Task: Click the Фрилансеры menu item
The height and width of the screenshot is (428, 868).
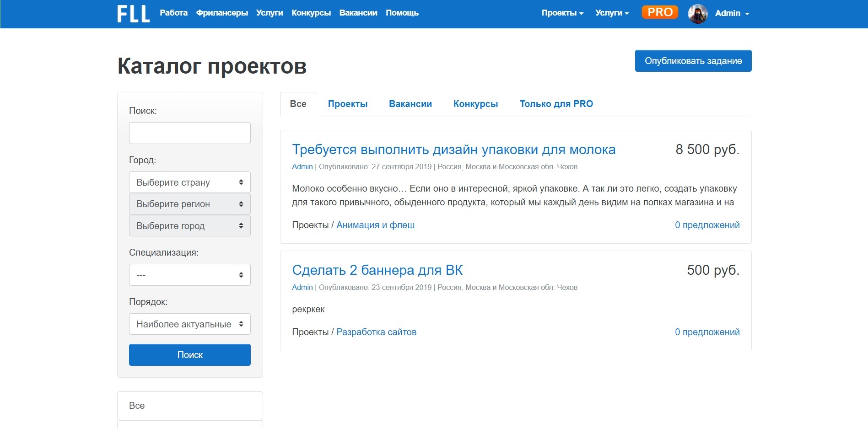Action: point(222,13)
